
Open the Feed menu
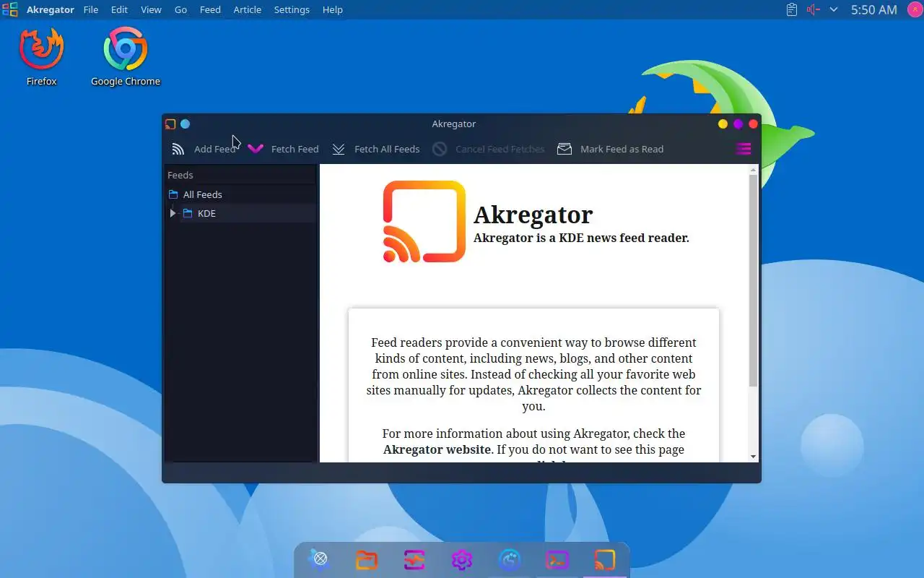(210, 9)
